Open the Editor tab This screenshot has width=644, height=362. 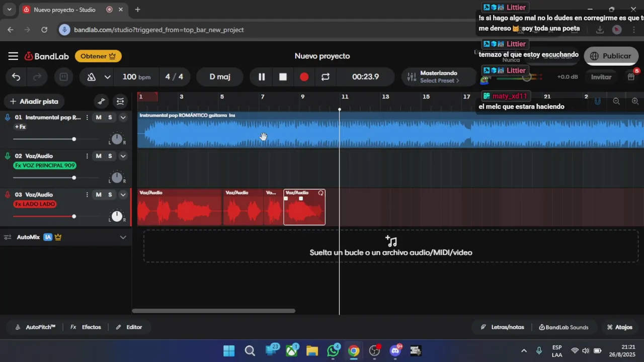coord(129,327)
